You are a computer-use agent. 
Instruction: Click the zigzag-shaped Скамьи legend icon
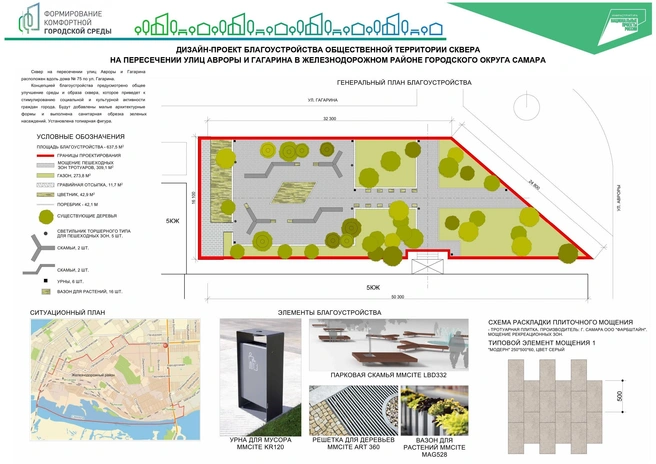pos(38,269)
